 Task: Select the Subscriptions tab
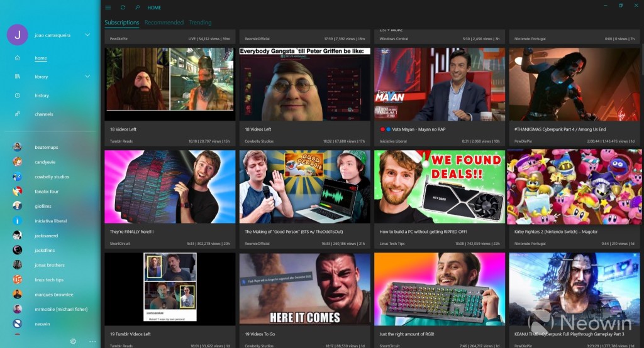coord(121,23)
